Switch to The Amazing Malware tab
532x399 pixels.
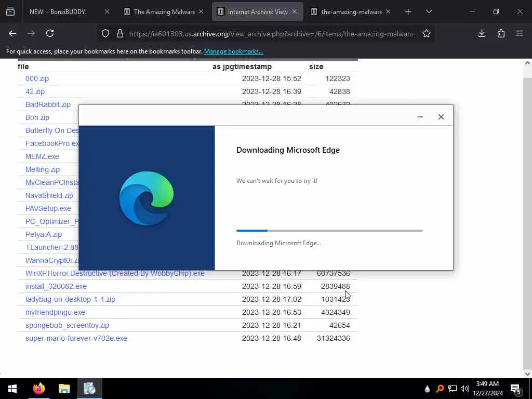[x=164, y=11]
